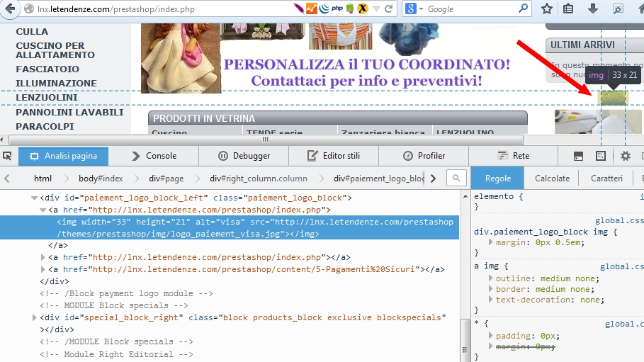Open the CUSCINO PER ALLATTAMENTO category
644x362 pixels.
point(55,50)
